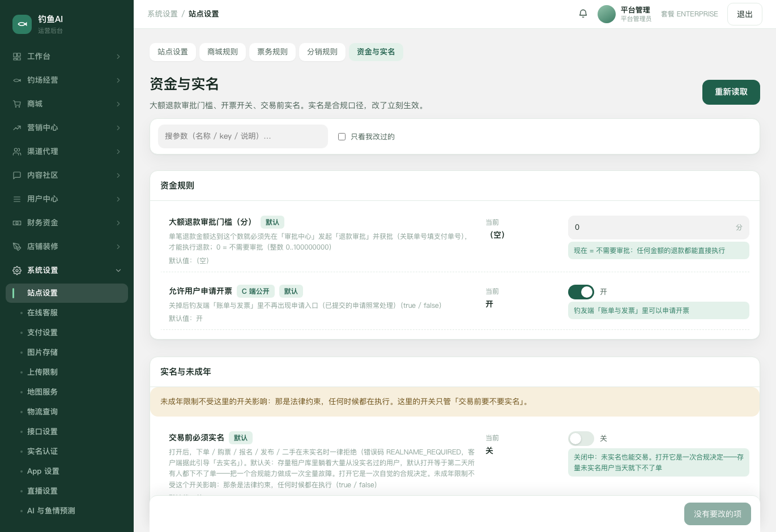Switch to the 分销规则 tab
The height and width of the screenshot is (532, 776).
(x=322, y=52)
